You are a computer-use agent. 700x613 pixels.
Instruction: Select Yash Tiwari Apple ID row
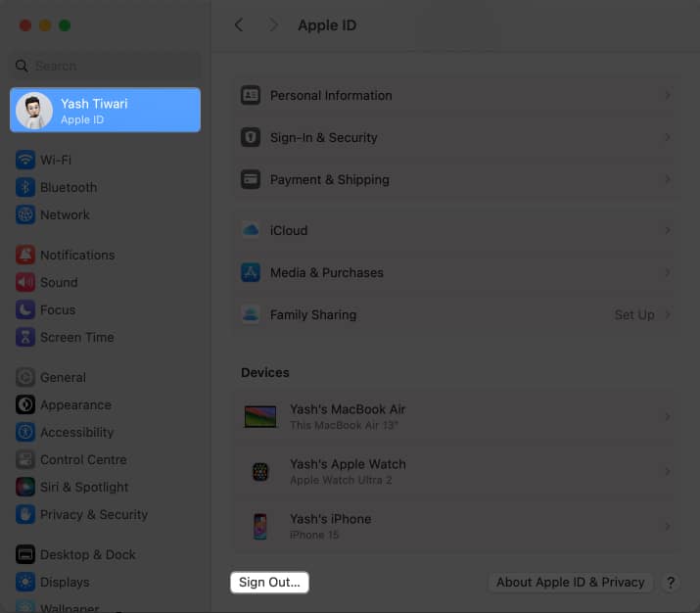coord(106,111)
